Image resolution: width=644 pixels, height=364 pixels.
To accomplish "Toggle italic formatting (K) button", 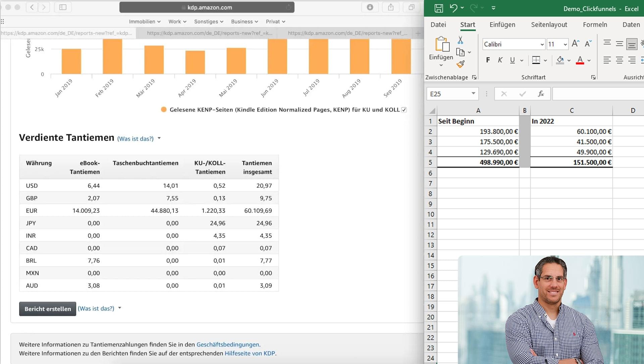I will coord(500,60).
